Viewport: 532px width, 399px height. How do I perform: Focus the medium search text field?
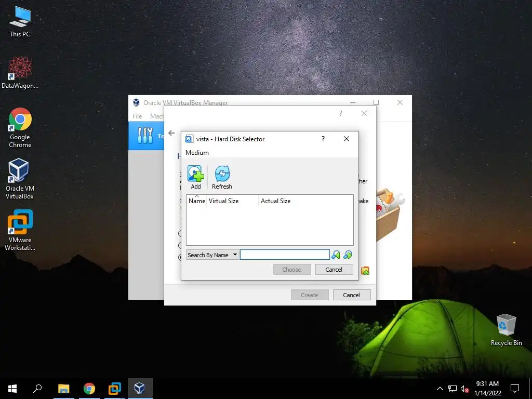point(285,255)
